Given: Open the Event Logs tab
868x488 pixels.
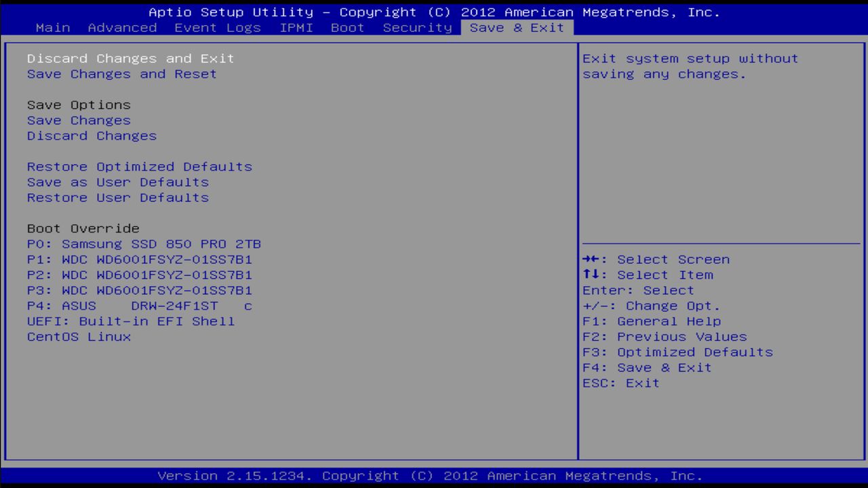Looking at the screenshot, I should [x=218, y=28].
